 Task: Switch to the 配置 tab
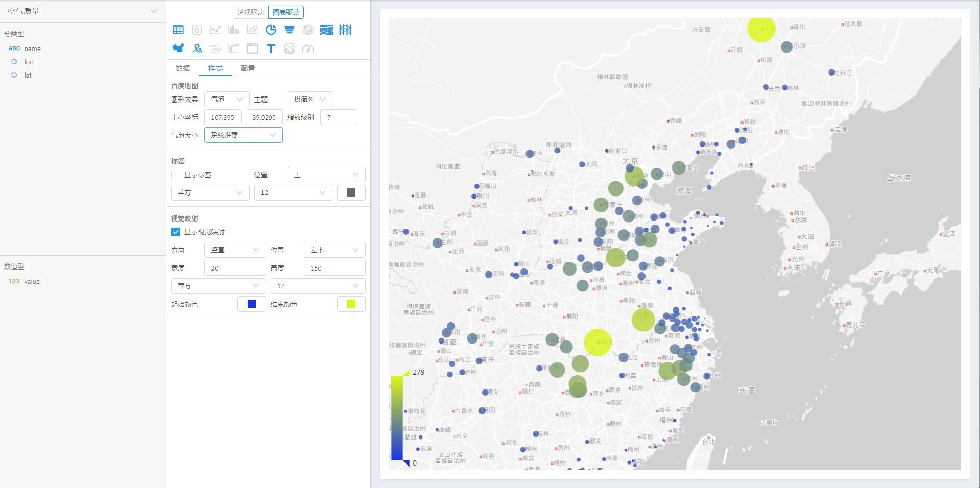(x=248, y=68)
